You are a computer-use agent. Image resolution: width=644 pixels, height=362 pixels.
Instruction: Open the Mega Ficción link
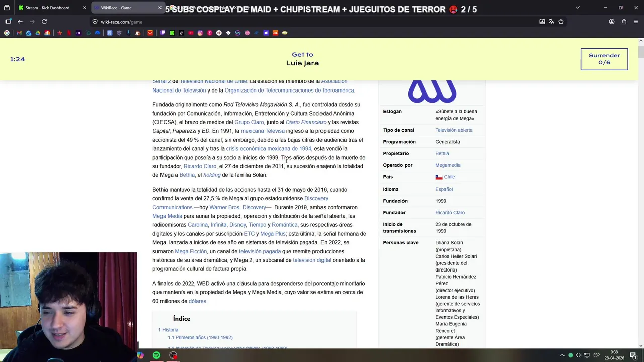pyautogui.click(x=191, y=251)
